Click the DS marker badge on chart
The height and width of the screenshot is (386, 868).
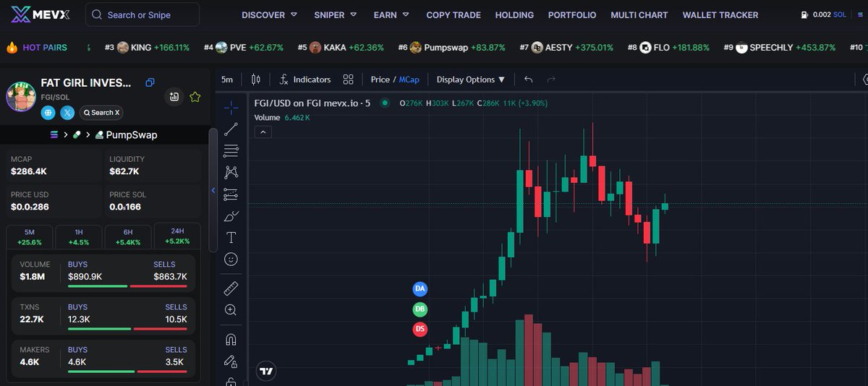[x=420, y=329]
